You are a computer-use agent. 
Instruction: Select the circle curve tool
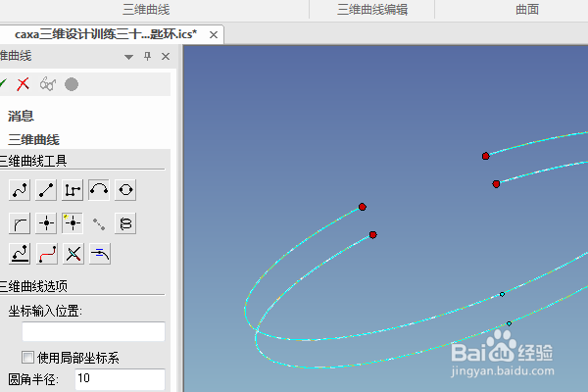pos(125,190)
